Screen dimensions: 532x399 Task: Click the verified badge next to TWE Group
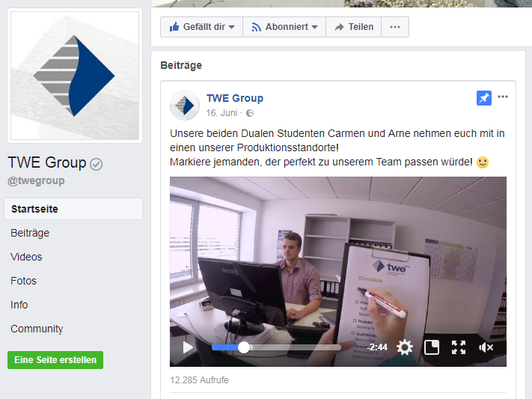coord(97,164)
